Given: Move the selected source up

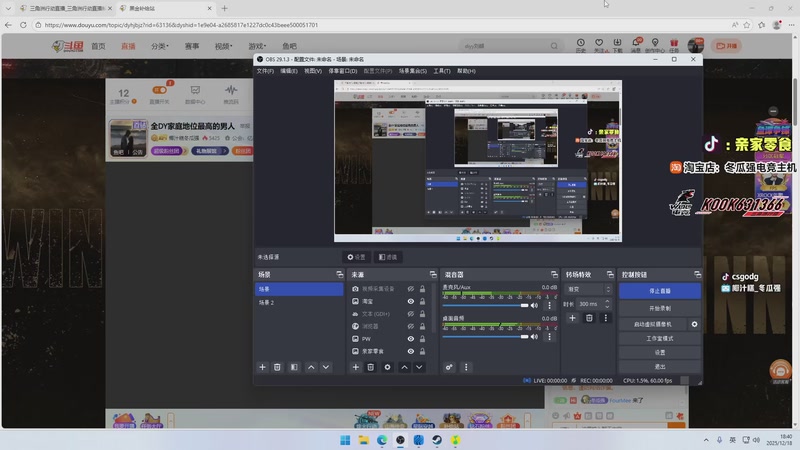Looking at the screenshot, I should (404, 367).
